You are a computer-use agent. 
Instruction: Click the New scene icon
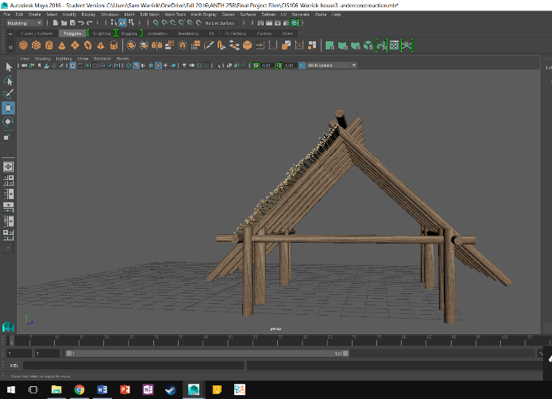(55, 23)
